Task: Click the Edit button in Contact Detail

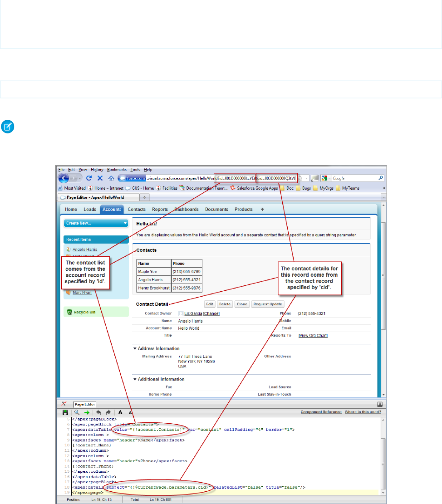Action: [210, 304]
